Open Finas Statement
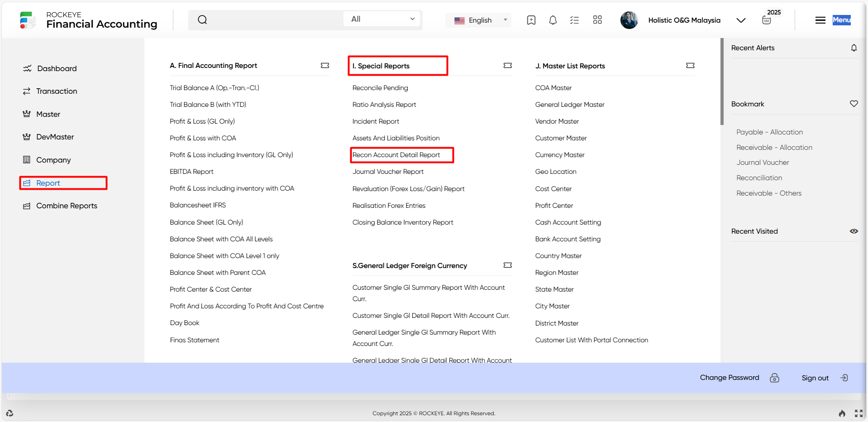The width and height of the screenshot is (868, 422). pyautogui.click(x=195, y=340)
